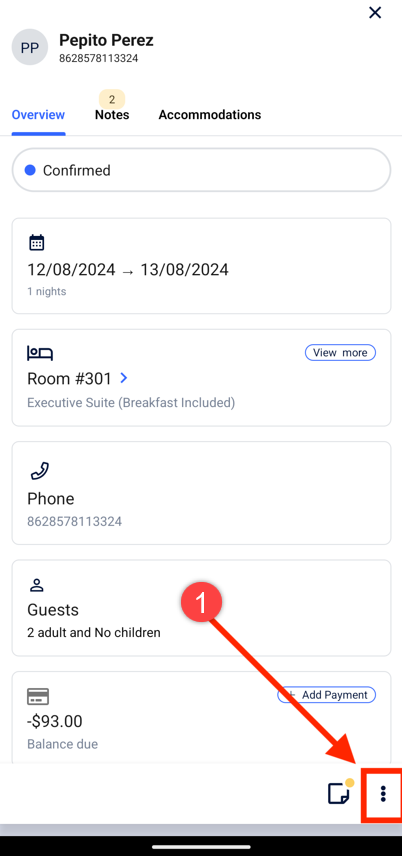Viewport: 402px width, 856px height.
Task: Click the View more button
Action: [x=340, y=353]
